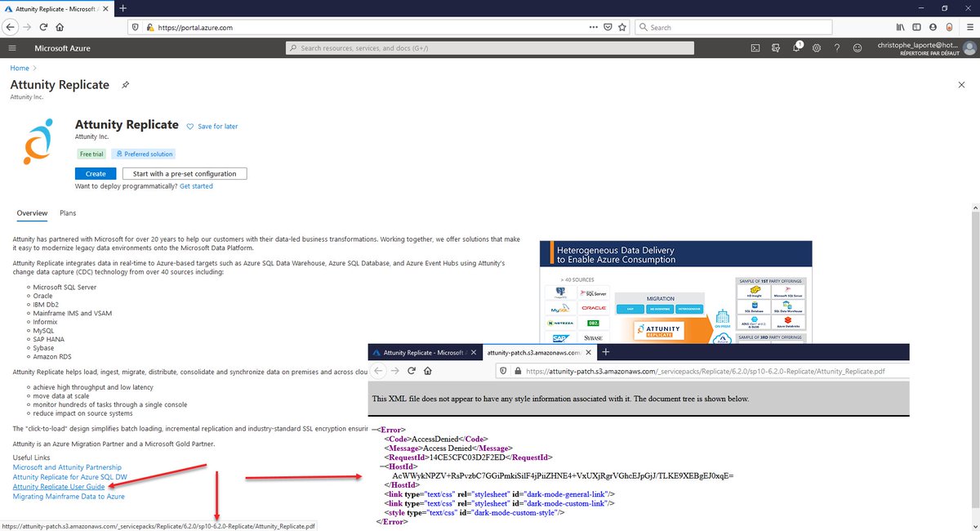Select attunity-patch.s3.amazonaws tab in inset window

538,352
